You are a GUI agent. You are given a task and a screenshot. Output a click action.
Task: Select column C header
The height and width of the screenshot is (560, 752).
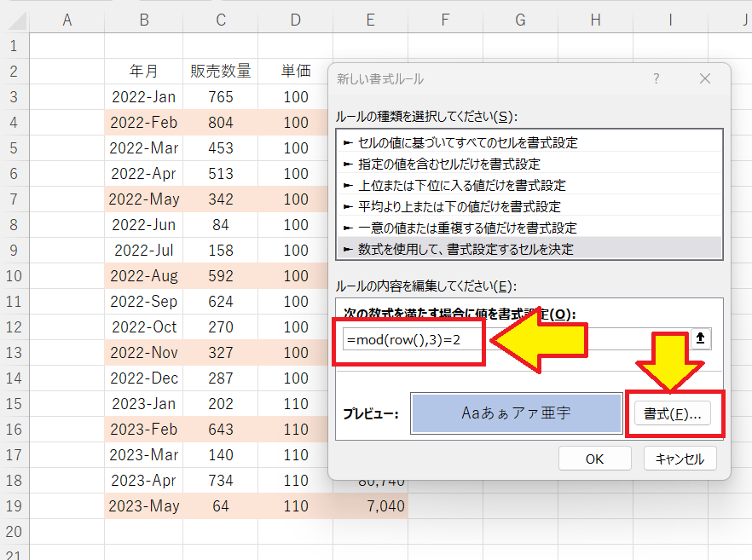(x=220, y=20)
